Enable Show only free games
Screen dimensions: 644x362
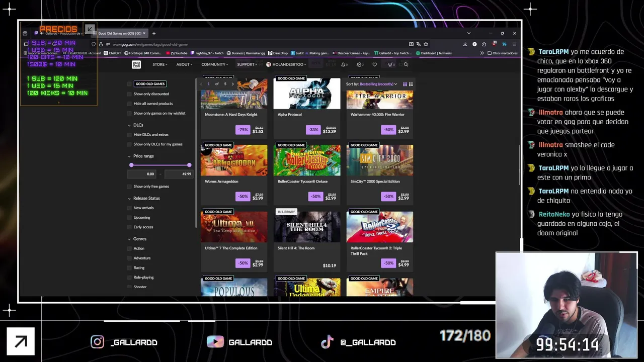[x=129, y=187]
